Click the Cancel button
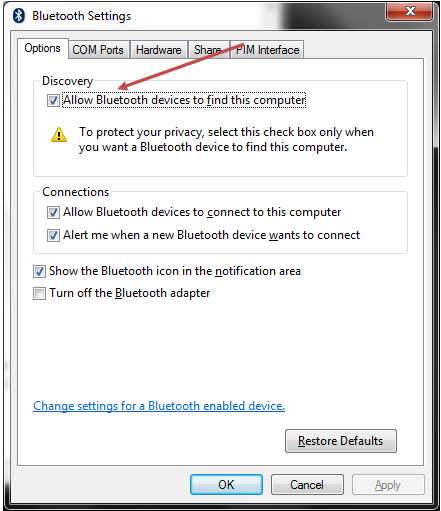Screen dimensions: 441x511 pyautogui.click(x=307, y=484)
